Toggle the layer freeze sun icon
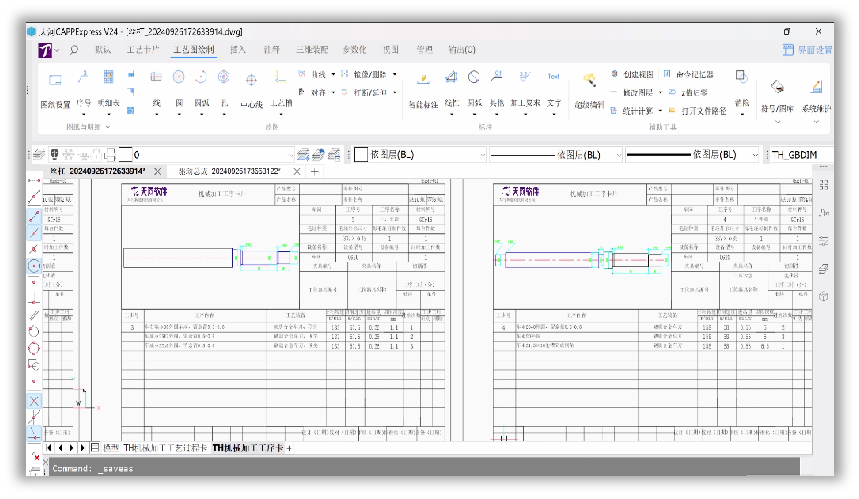The height and width of the screenshot is (499, 859). pyautogui.click(x=68, y=154)
